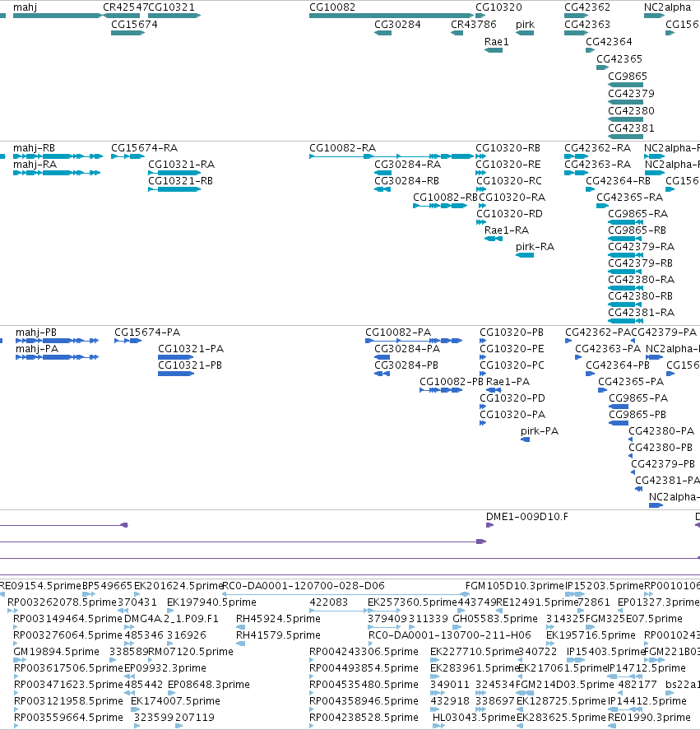Click the CG42365 gene feature
This screenshot has height=730, width=700.
[602, 67]
